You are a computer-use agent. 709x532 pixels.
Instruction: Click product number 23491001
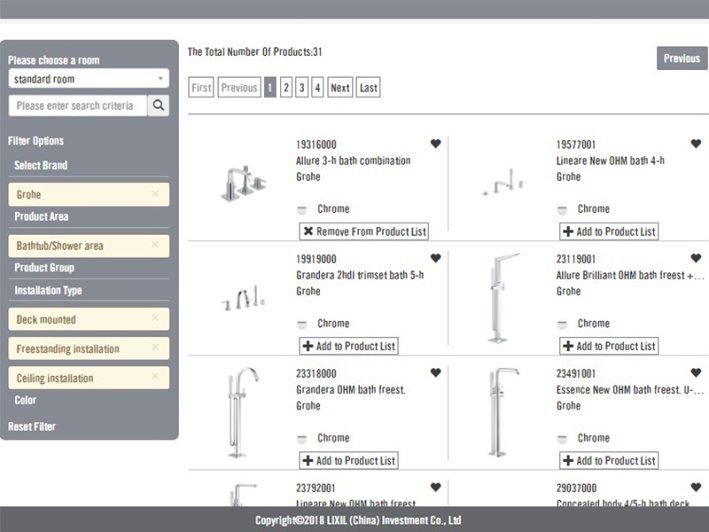[576, 373]
